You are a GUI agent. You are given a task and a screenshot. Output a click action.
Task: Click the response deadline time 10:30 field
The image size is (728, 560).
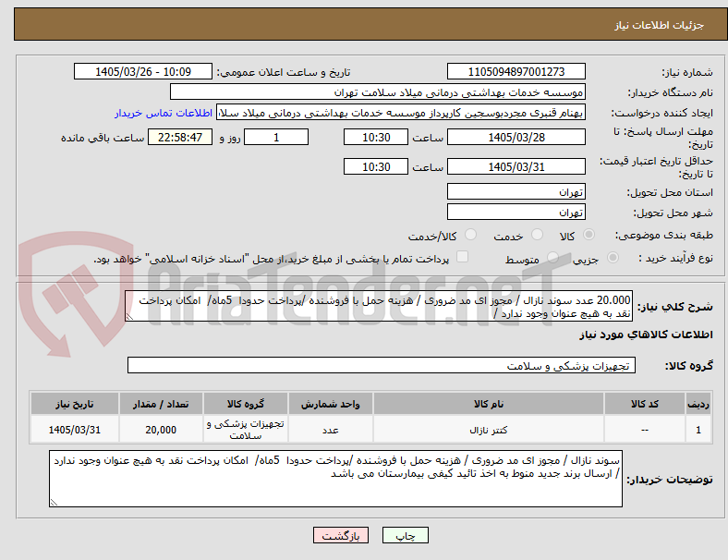pos(376,138)
